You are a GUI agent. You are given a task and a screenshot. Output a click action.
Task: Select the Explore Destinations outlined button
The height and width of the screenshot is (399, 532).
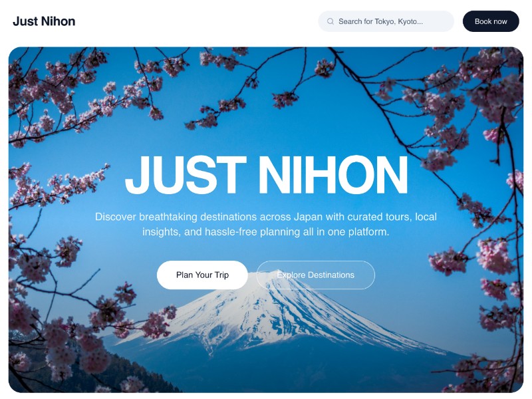[x=315, y=275]
